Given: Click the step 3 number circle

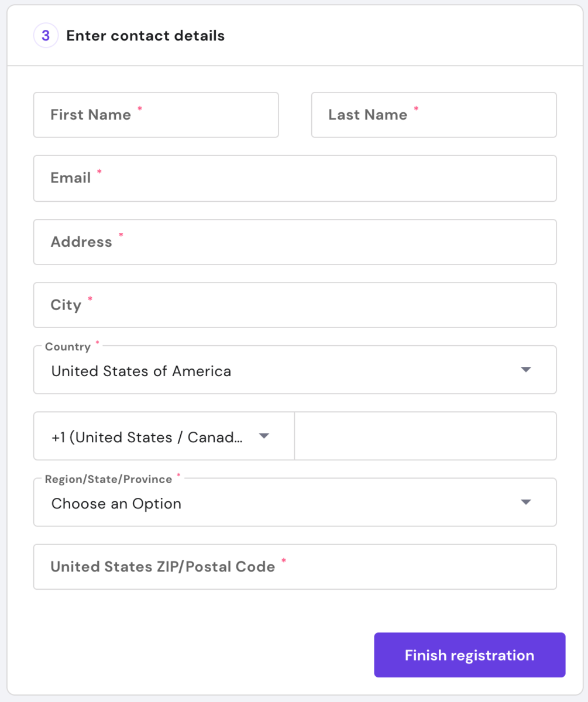Looking at the screenshot, I should (46, 36).
